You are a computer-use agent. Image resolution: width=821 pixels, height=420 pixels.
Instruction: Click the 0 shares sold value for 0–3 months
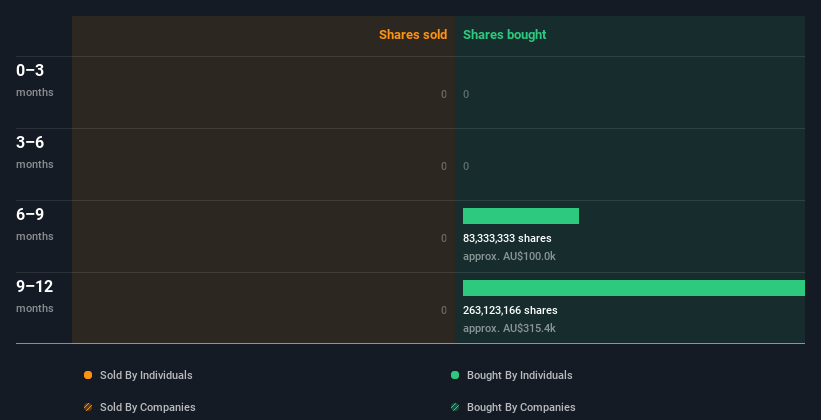444,94
